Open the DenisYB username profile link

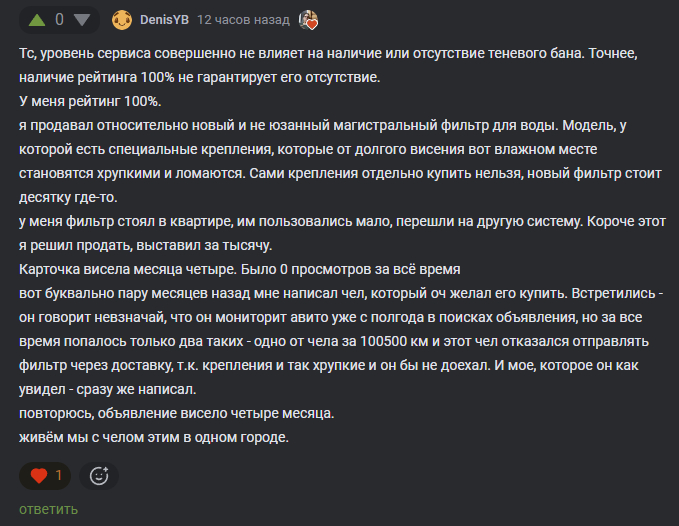click(x=164, y=20)
